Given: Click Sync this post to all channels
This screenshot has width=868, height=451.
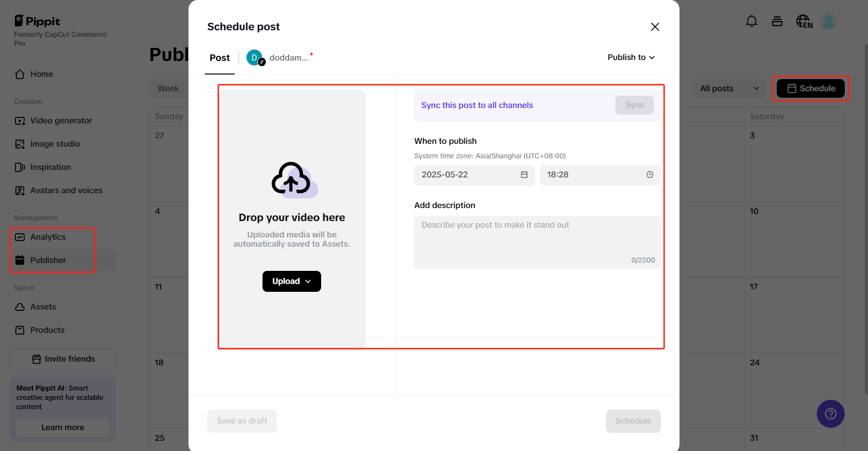Looking at the screenshot, I should click(x=477, y=105).
